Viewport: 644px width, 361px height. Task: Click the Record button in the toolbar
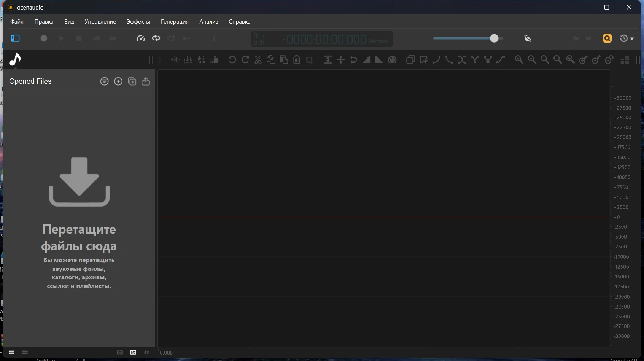(x=44, y=38)
